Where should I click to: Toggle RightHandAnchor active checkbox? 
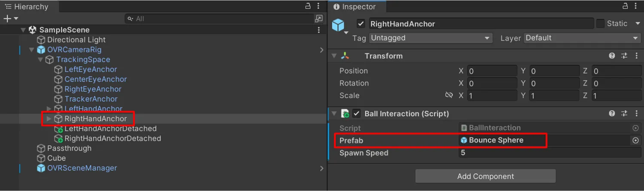(361, 24)
